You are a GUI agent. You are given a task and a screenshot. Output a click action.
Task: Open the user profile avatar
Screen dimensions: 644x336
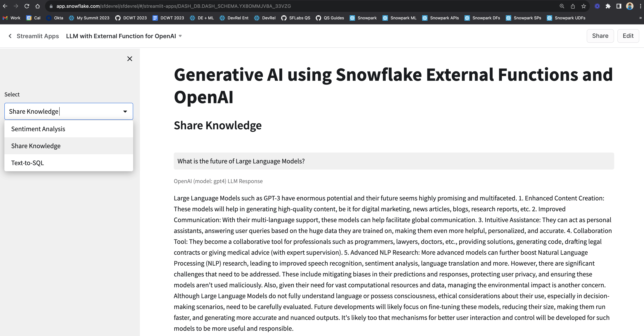(629, 6)
